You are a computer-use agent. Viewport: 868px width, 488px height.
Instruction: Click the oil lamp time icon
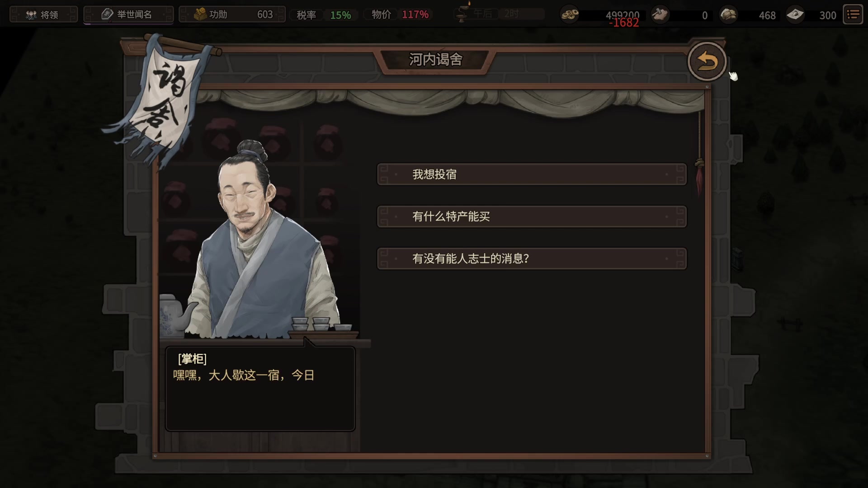pyautogui.click(x=462, y=13)
